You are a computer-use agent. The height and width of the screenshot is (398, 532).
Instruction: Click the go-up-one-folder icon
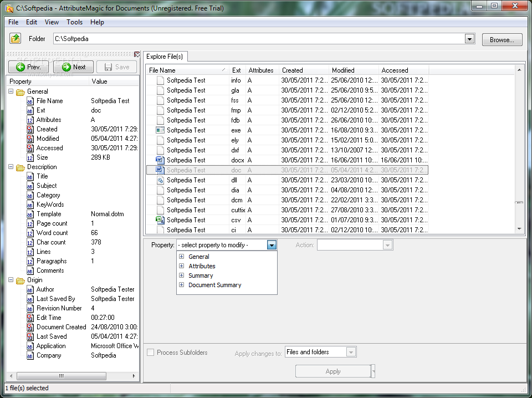16,38
